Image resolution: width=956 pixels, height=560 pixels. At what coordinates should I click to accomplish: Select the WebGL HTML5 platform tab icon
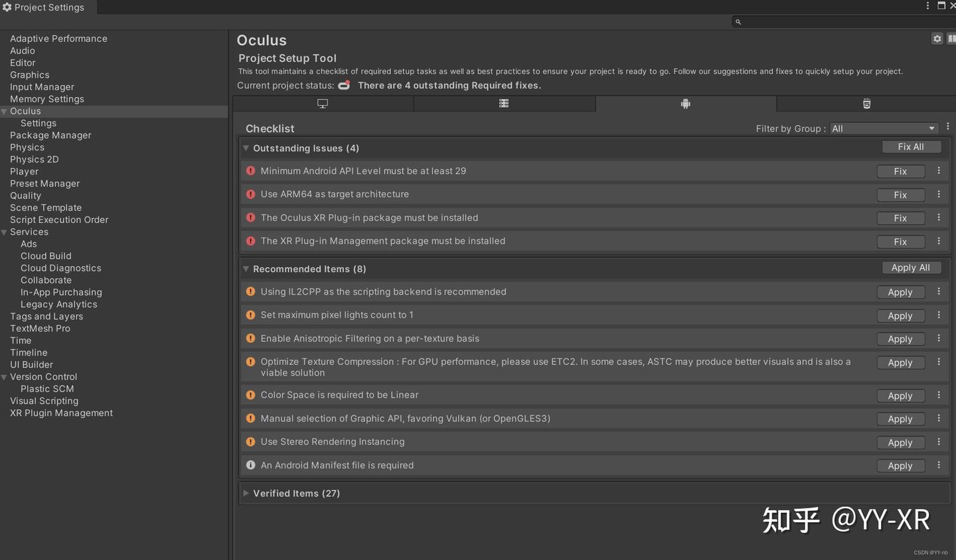tap(866, 104)
